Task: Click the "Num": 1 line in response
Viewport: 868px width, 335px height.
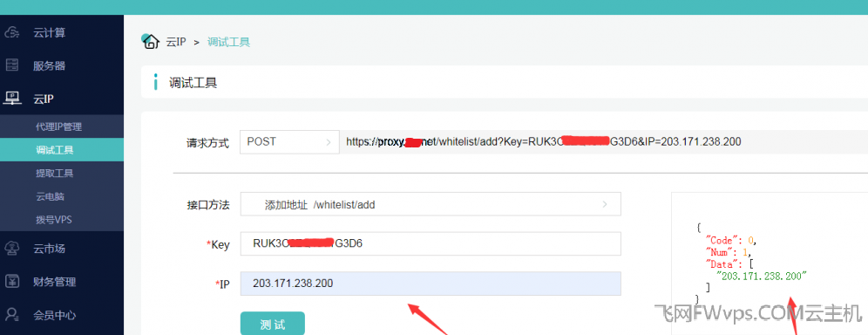Action: 729,252
